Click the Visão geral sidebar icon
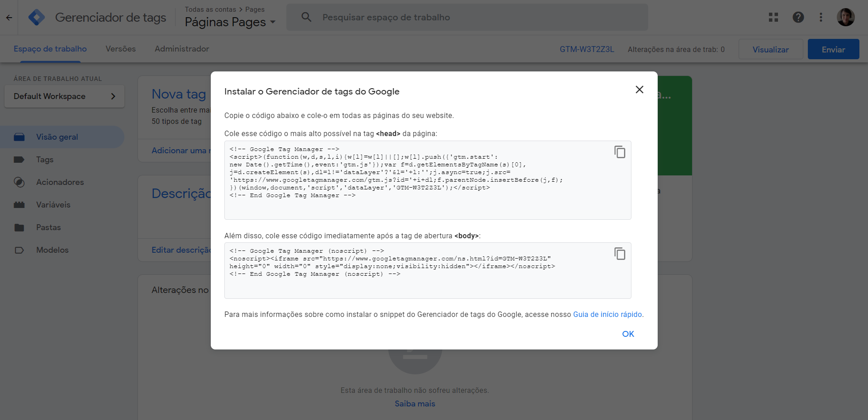Image resolution: width=868 pixels, height=420 pixels. click(x=19, y=137)
